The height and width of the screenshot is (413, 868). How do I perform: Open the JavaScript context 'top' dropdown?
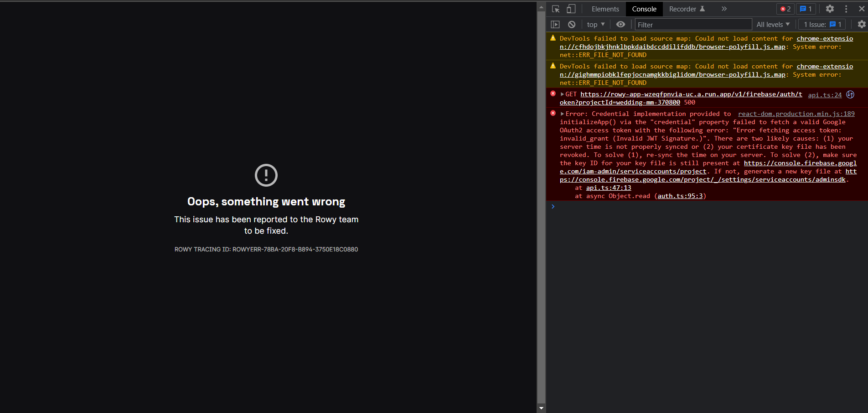tap(594, 24)
